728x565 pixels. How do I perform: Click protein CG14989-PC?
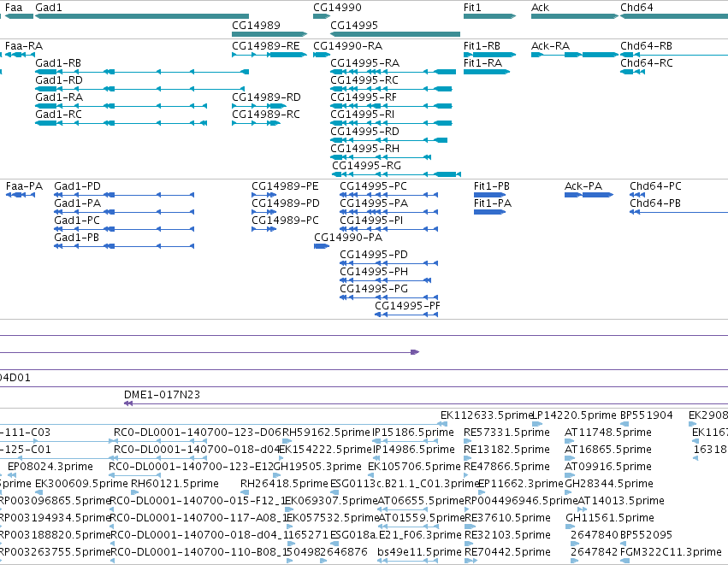(264, 229)
